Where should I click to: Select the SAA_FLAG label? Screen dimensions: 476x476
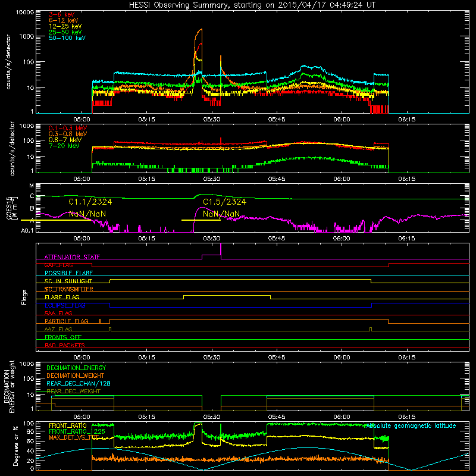[x=58, y=313]
